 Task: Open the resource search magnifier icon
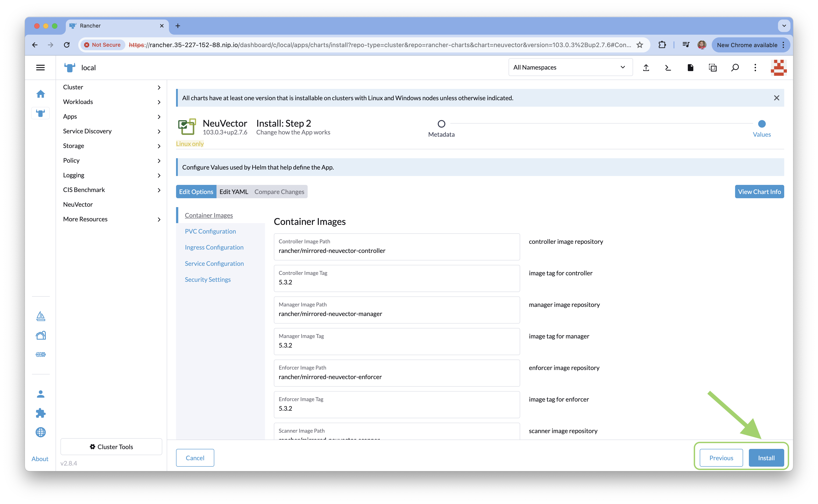click(735, 68)
